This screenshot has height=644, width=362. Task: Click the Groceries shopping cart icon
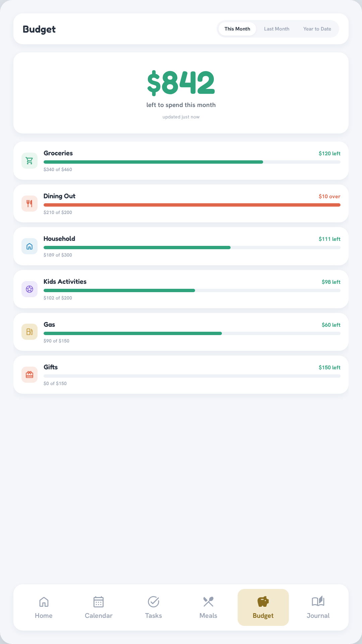coord(29,161)
